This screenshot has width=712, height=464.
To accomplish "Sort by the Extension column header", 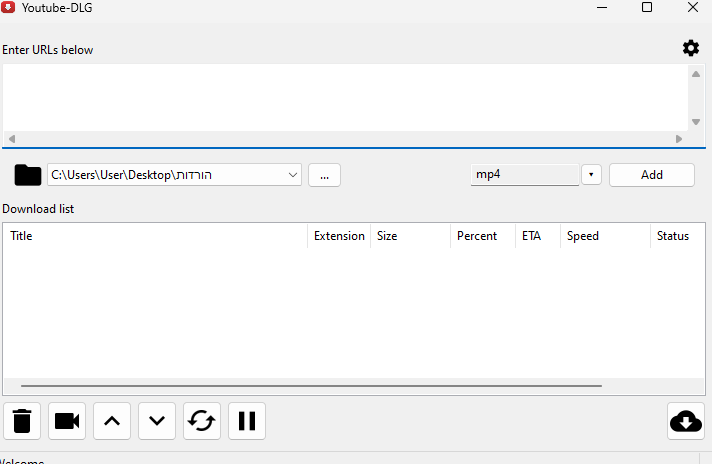I will 339,236.
